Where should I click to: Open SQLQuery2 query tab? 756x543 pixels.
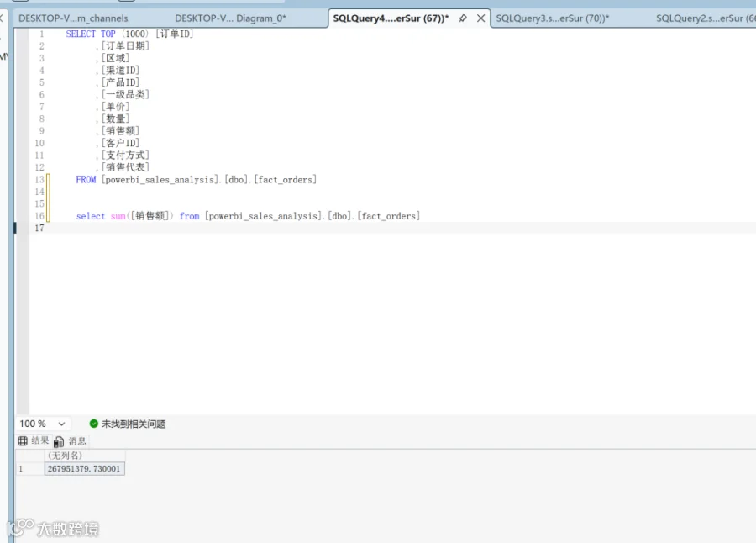coord(705,18)
